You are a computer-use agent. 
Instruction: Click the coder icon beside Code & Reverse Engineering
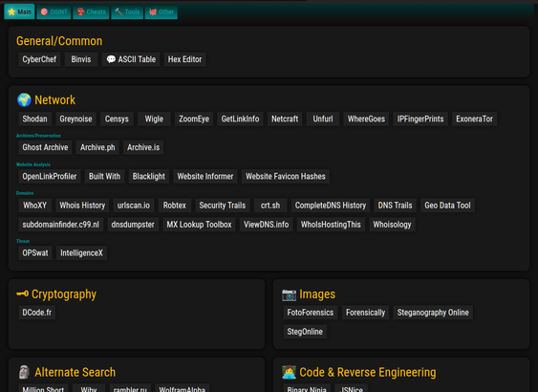coord(289,372)
